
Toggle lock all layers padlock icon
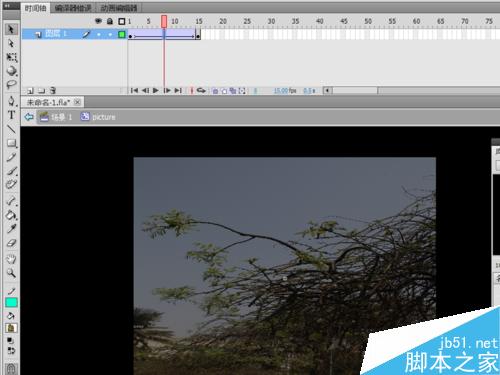click(110, 21)
